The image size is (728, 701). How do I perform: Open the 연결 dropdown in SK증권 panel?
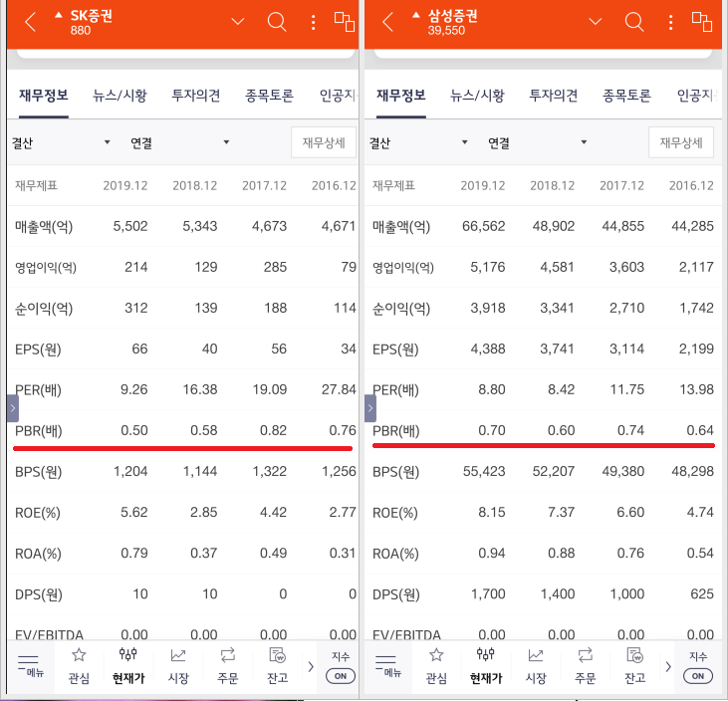pos(180,142)
